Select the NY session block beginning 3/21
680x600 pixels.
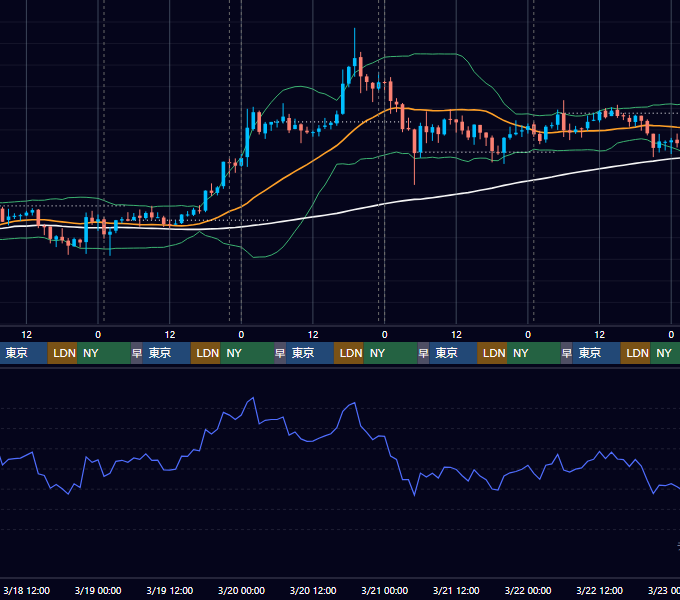tap(534, 353)
